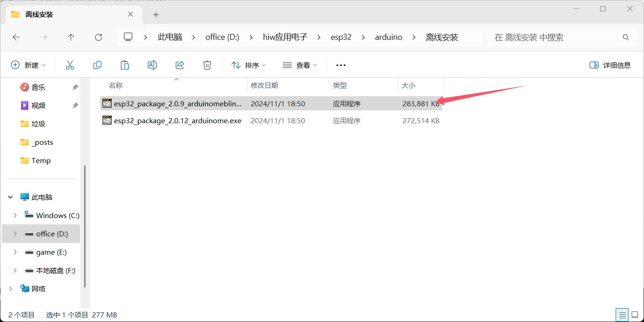Click the Paste clipboard icon

pyautogui.click(x=125, y=65)
